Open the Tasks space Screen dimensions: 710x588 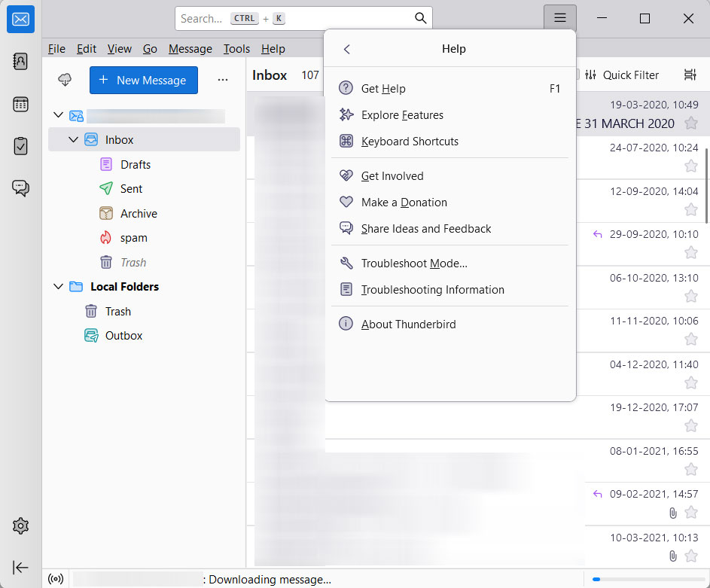coord(20,146)
